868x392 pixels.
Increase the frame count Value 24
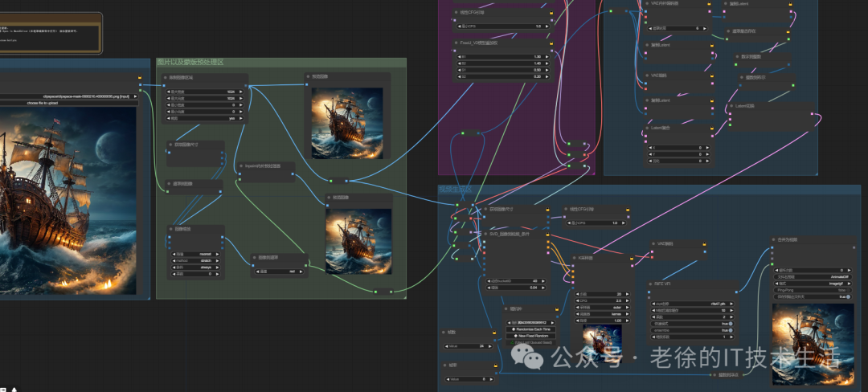tap(490, 346)
